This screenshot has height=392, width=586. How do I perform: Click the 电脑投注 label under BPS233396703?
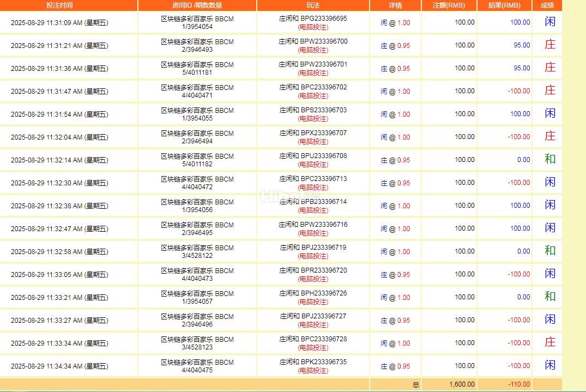click(x=313, y=118)
